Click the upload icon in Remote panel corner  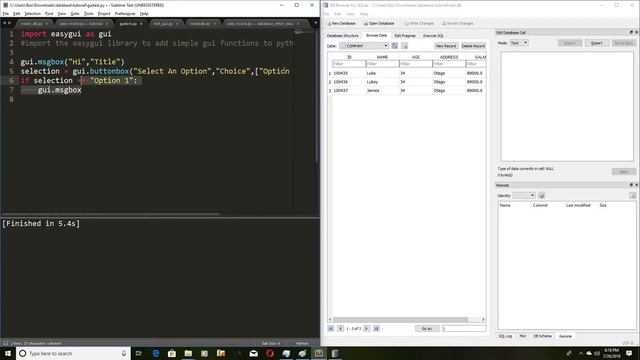point(632,196)
